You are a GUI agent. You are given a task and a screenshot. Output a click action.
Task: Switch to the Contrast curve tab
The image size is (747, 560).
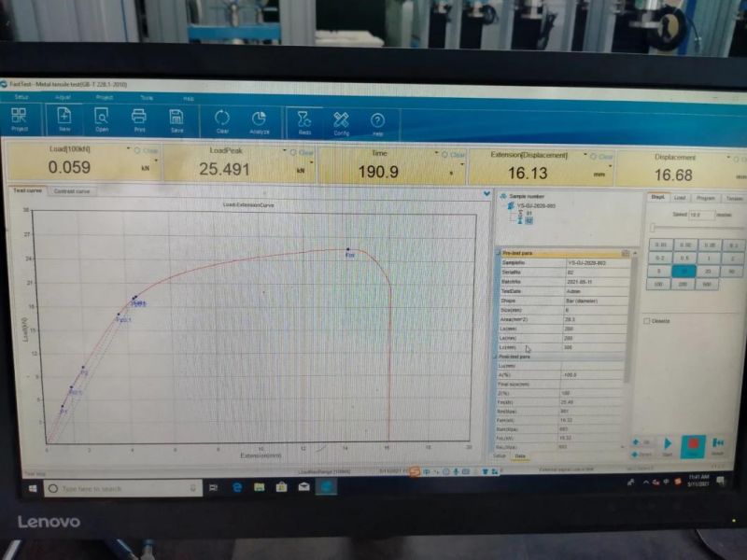click(72, 191)
